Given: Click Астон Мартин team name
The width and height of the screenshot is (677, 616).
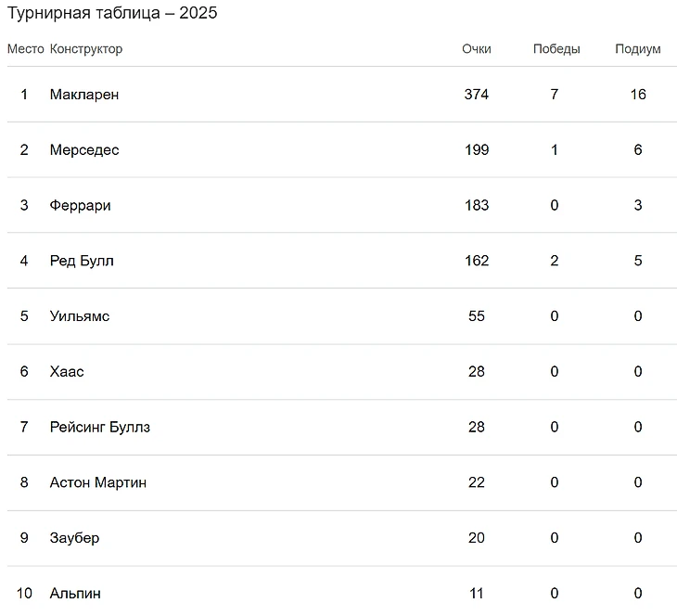Looking at the screenshot, I should pyautogui.click(x=97, y=482).
